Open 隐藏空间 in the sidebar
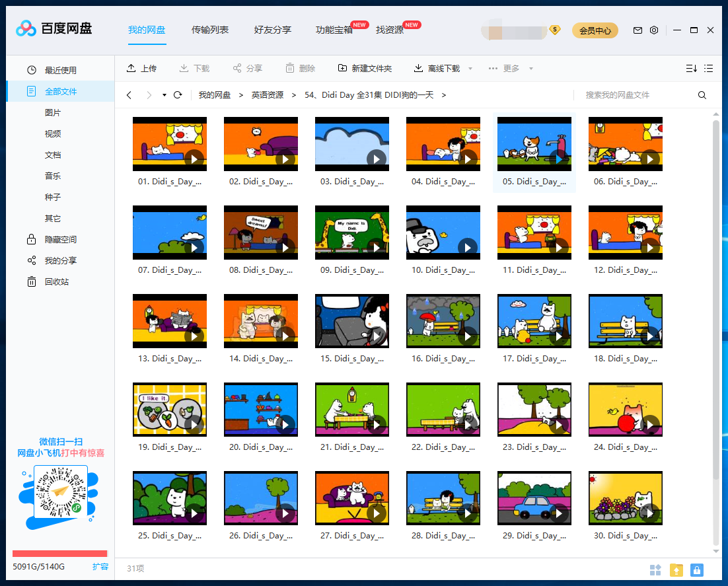 (60, 240)
